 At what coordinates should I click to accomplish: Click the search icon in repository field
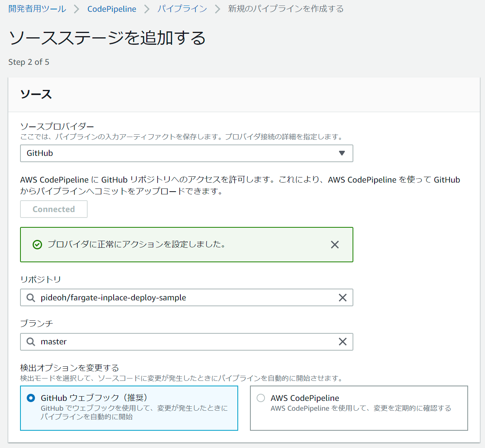point(31,298)
